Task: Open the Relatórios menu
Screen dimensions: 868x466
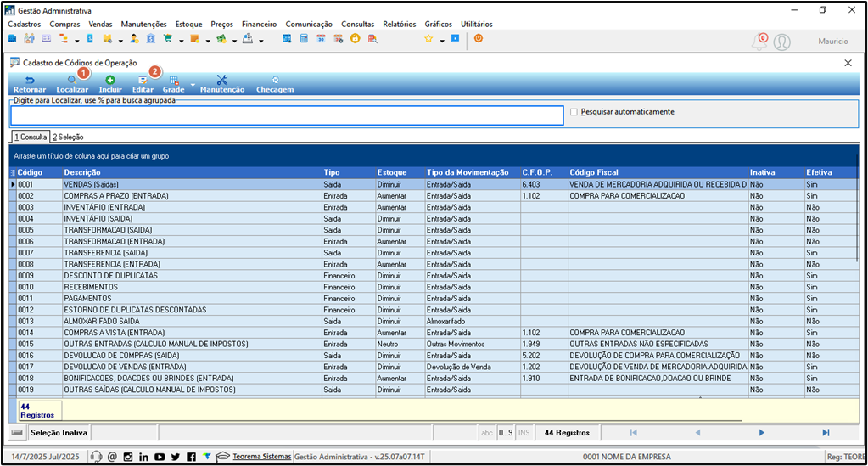Action: click(399, 25)
